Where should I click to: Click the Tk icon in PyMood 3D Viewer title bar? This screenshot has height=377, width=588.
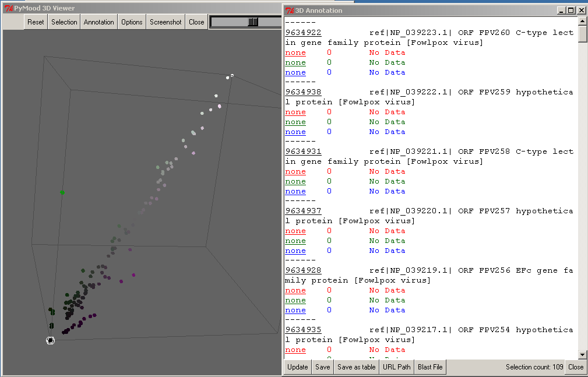9,8
